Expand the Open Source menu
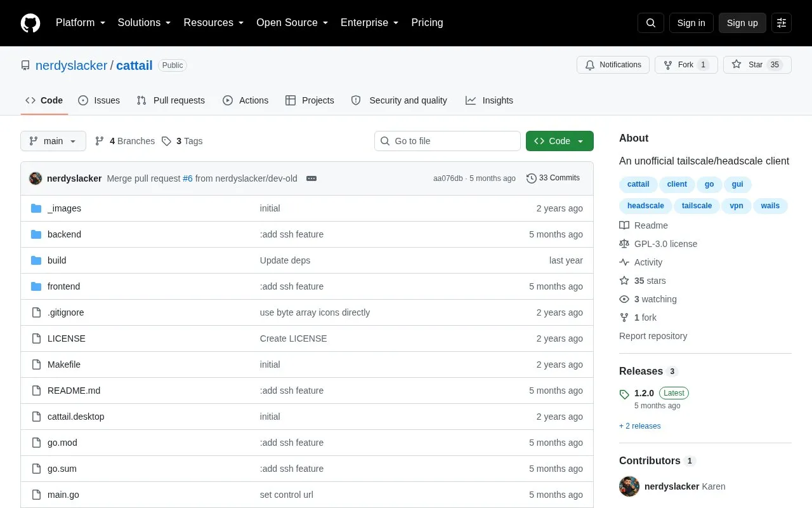The height and width of the screenshot is (508, 812). (x=292, y=23)
